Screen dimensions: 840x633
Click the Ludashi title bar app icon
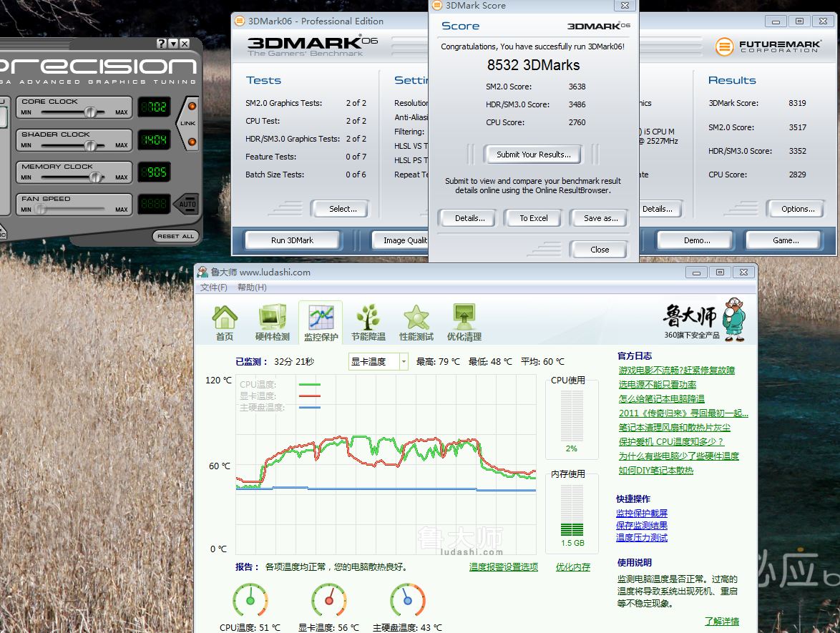click(202, 272)
